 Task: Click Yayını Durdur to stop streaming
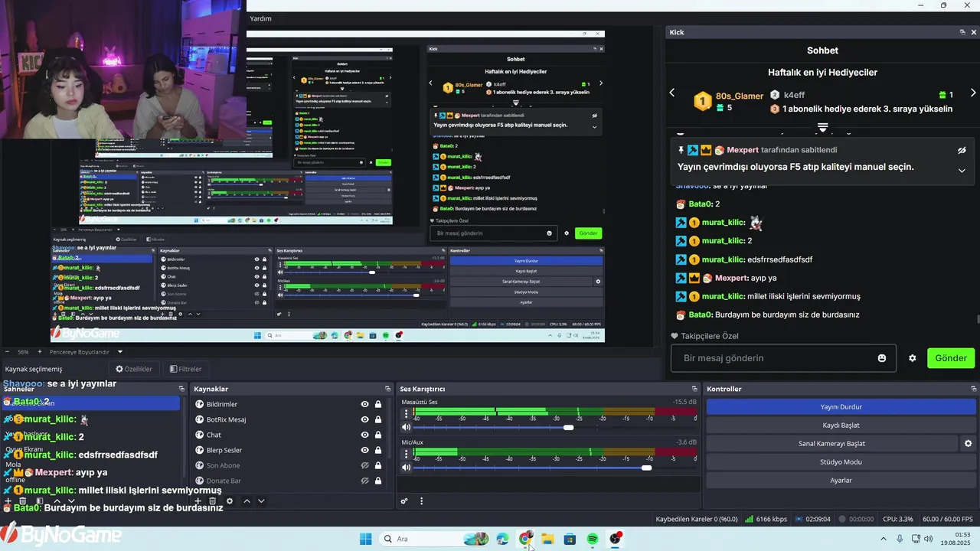pos(841,407)
